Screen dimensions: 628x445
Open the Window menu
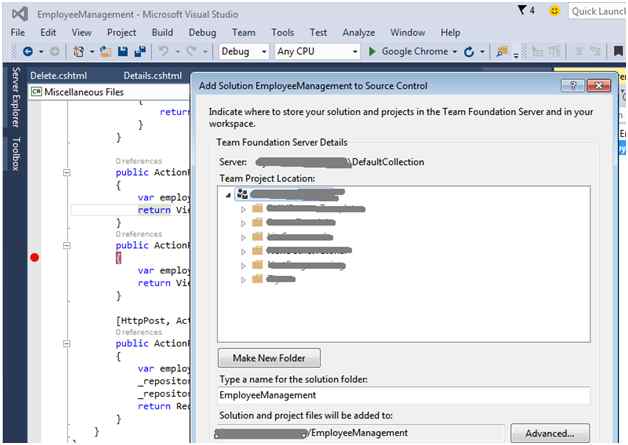point(408,32)
